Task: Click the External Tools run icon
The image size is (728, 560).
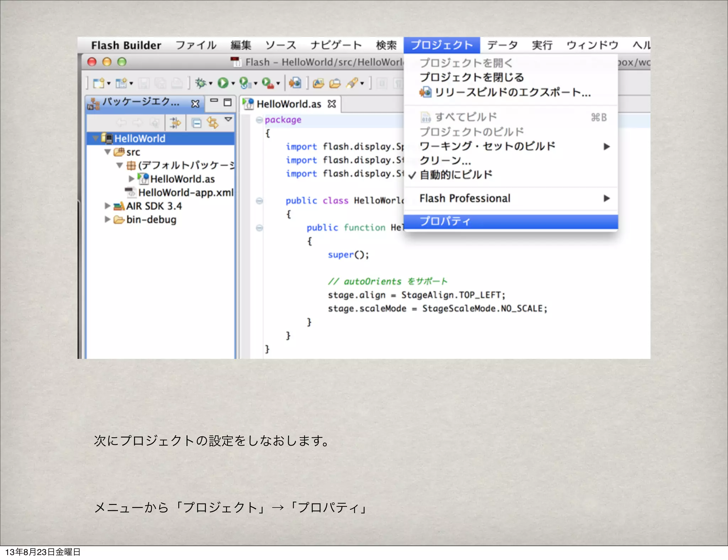Action: click(x=268, y=83)
